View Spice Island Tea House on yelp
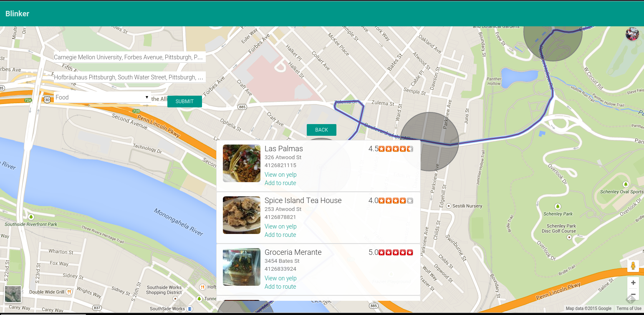The width and height of the screenshot is (644, 315). pyautogui.click(x=280, y=226)
